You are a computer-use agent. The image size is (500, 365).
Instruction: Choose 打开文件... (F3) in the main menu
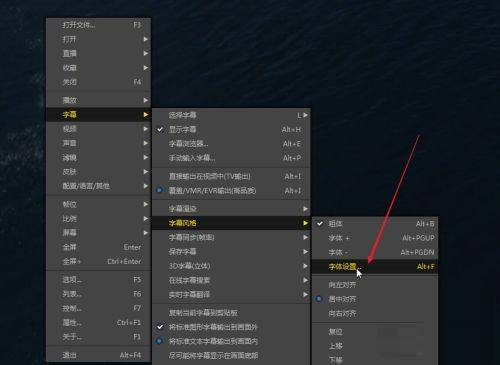click(98, 25)
